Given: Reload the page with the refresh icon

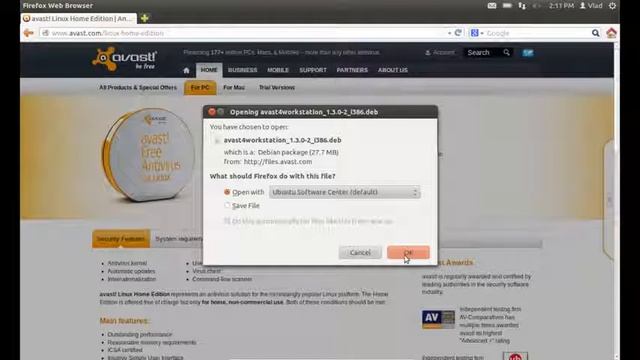Looking at the screenshot, I should pos(458,33).
